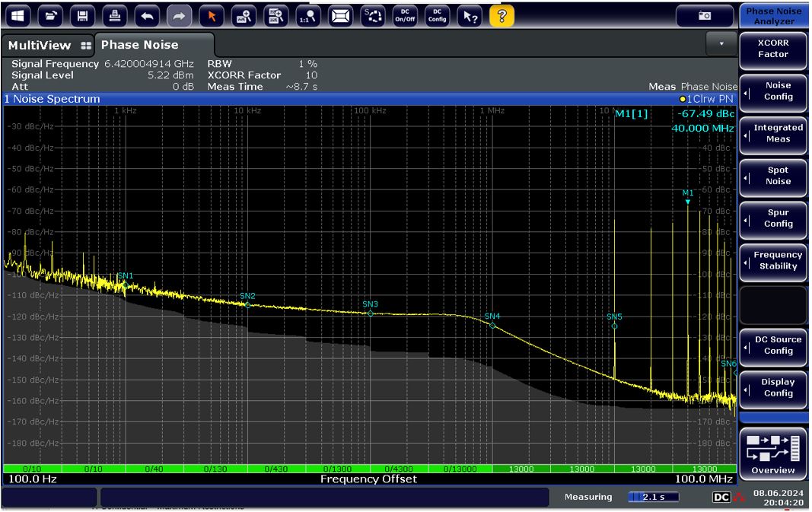The width and height of the screenshot is (812, 512).
Task: Open the yellow help question mark icon
Action: tap(502, 15)
